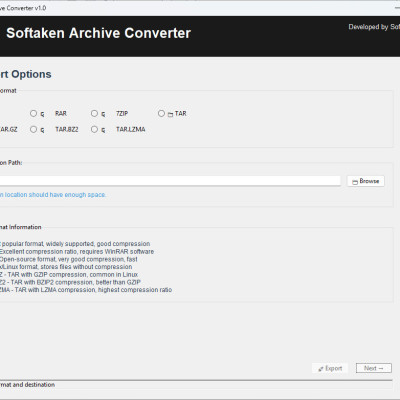Select the RAR format radio button
This screenshot has height=400, width=400.
click(x=33, y=113)
